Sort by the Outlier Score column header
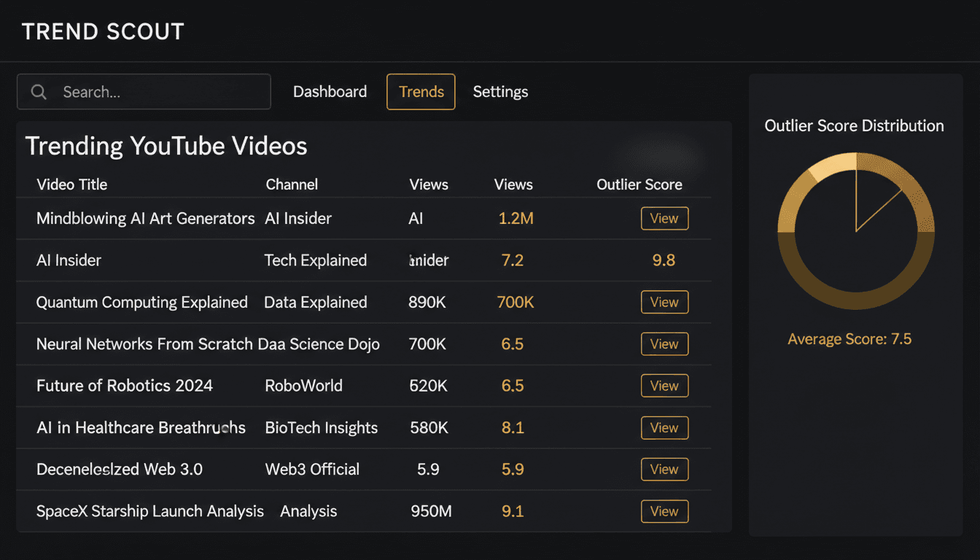Image resolution: width=980 pixels, height=560 pixels. 639,184
